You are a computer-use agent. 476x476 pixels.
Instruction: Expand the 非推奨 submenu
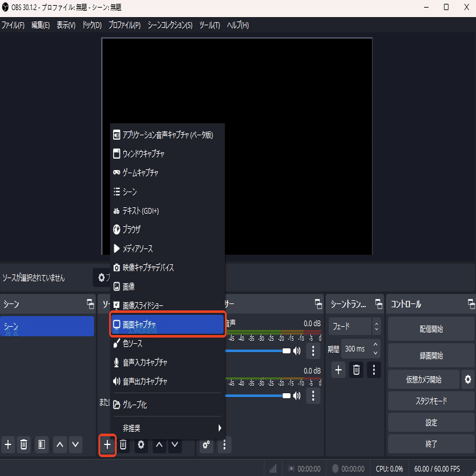[168, 428]
